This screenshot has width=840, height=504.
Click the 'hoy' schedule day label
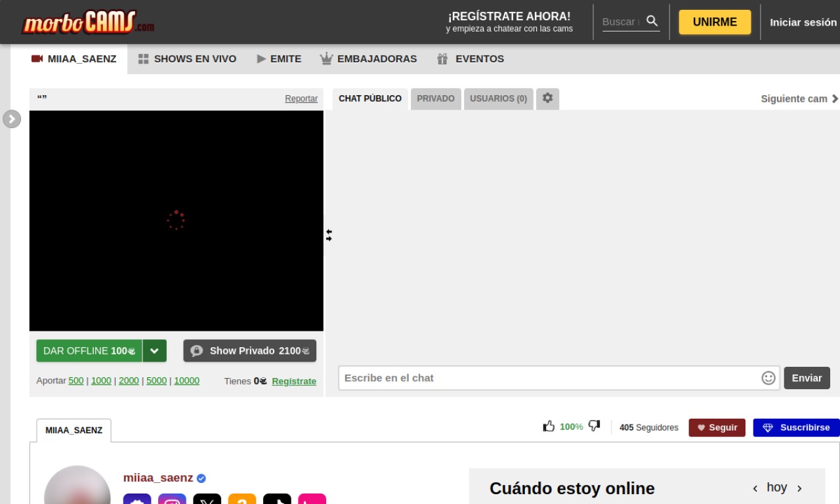pos(777,488)
